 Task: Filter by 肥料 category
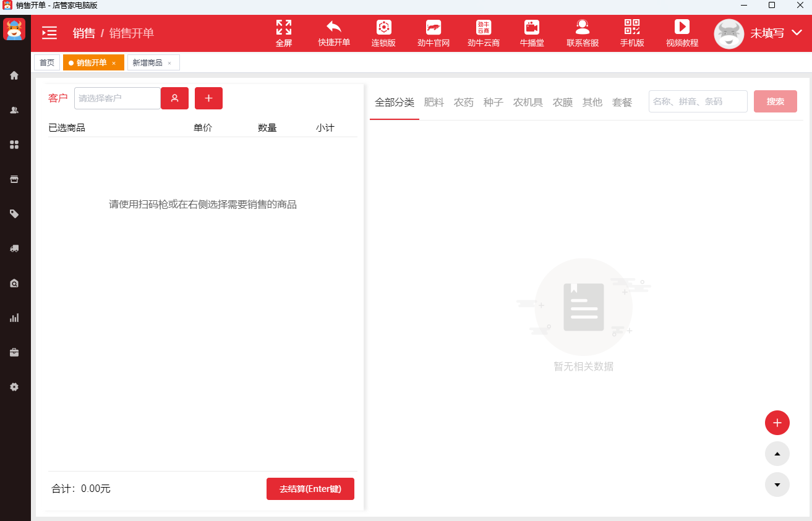434,102
